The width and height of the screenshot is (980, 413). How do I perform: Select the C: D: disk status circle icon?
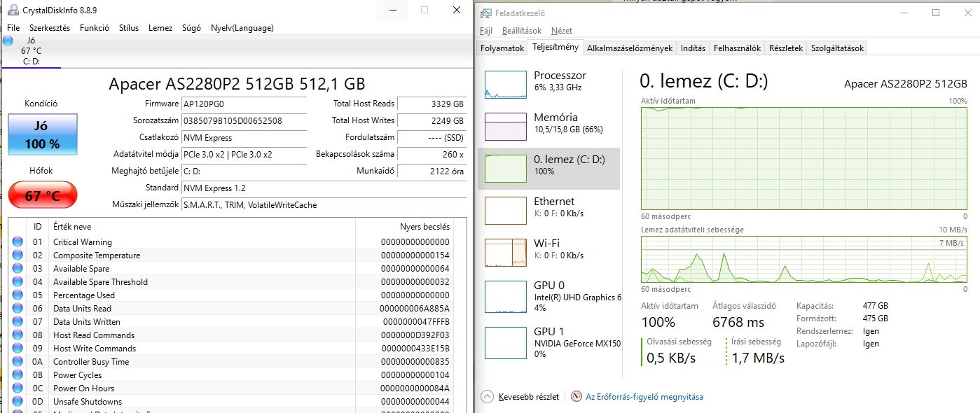[8, 41]
